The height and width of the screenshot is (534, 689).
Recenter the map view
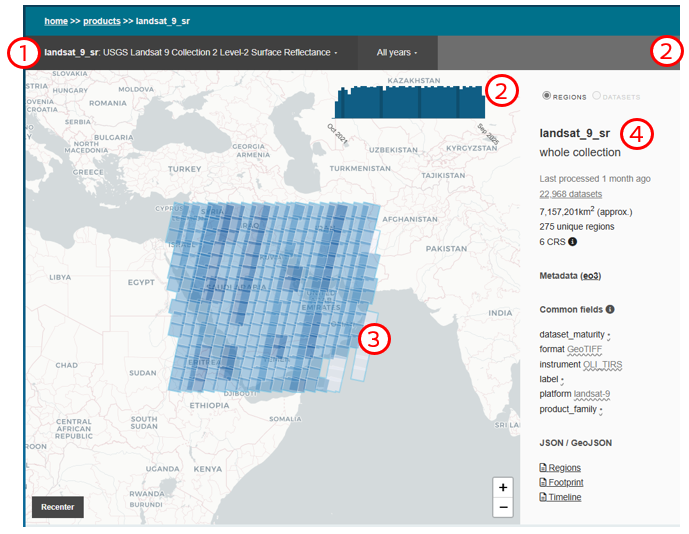[x=58, y=507]
